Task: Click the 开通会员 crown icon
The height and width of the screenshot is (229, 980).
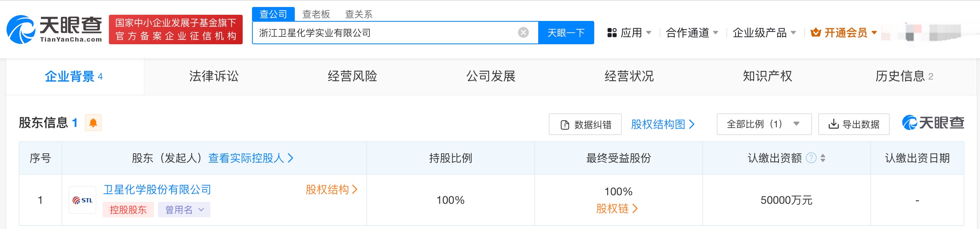Action: coord(815,33)
